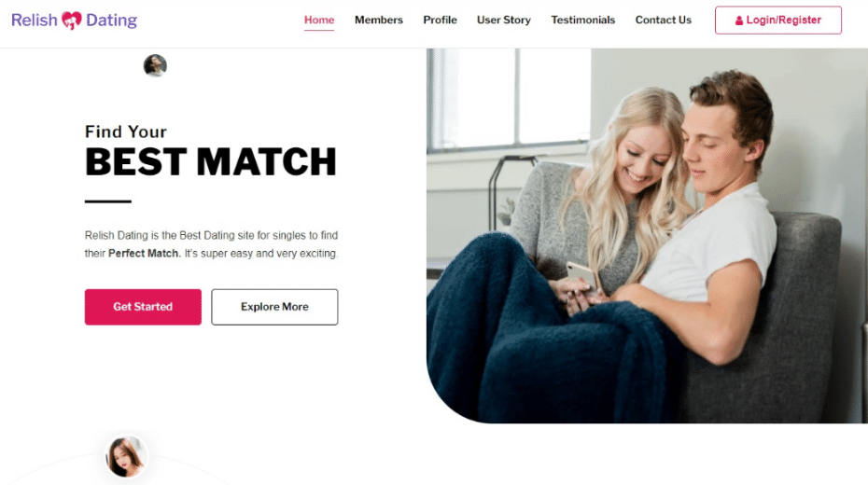Click the user icon in Login/Register button
Viewport: 868px width, 485px height.
tap(739, 21)
